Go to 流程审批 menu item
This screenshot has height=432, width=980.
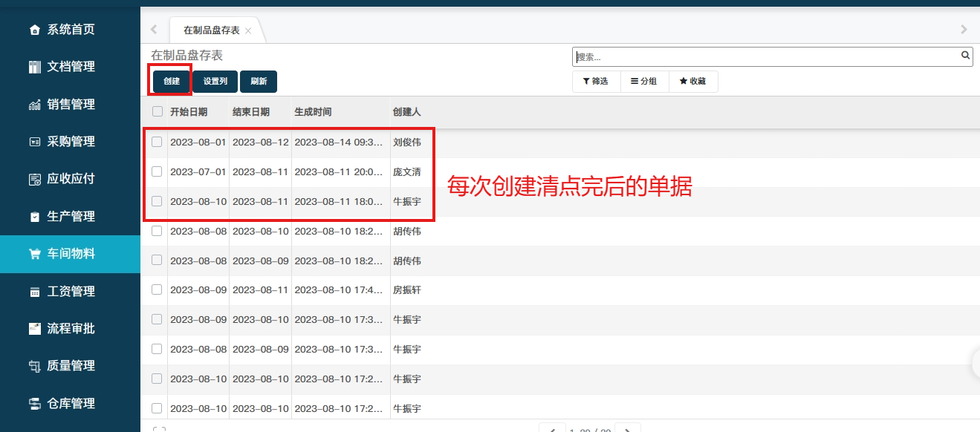pyautogui.click(x=71, y=329)
